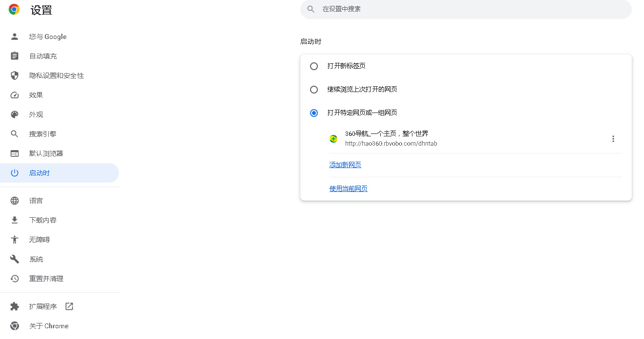This screenshot has width=644, height=339.
Task: Click the browser window icon for 默认浏览器
Action: pyautogui.click(x=15, y=153)
